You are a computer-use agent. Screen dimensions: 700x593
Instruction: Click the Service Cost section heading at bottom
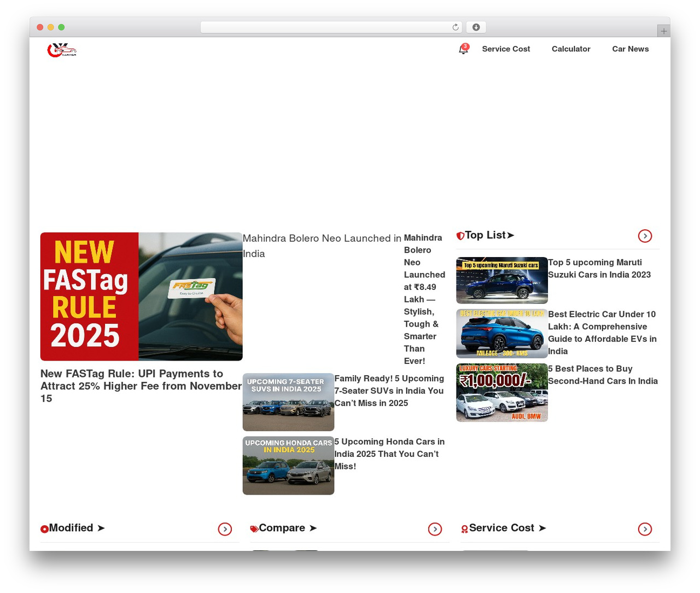coord(507,528)
